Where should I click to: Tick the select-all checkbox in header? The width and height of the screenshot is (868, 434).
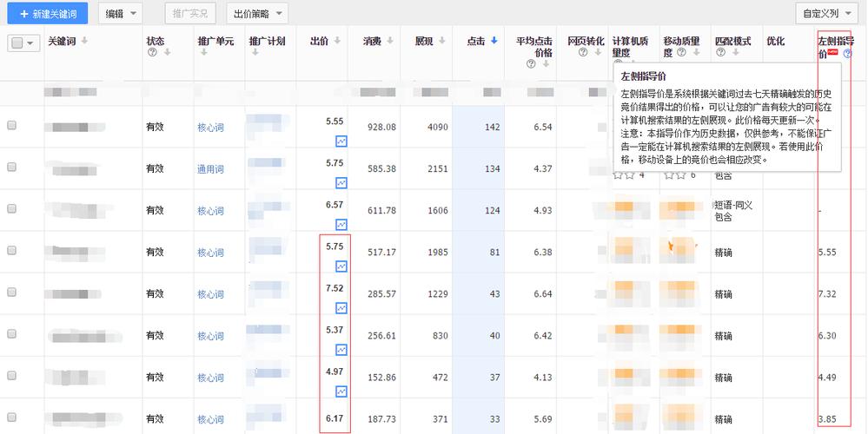tap(17, 43)
